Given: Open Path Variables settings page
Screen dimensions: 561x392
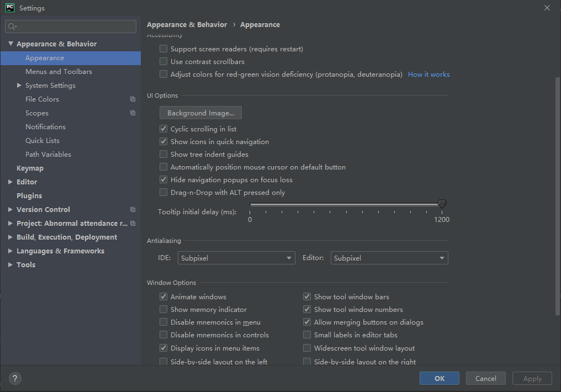Looking at the screenshot, I should 48,154.
